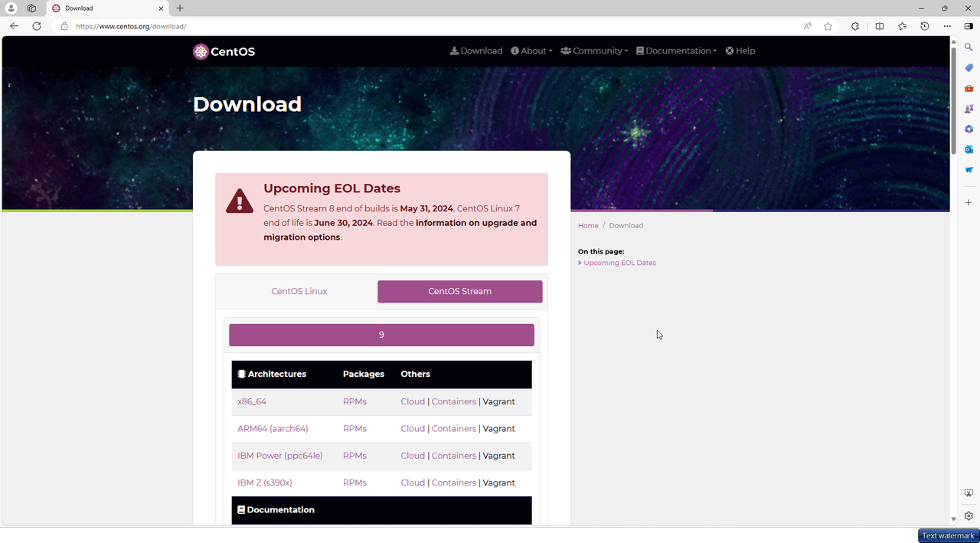
Task: Click the Architectures column header
Action: [x=272, y=375]
